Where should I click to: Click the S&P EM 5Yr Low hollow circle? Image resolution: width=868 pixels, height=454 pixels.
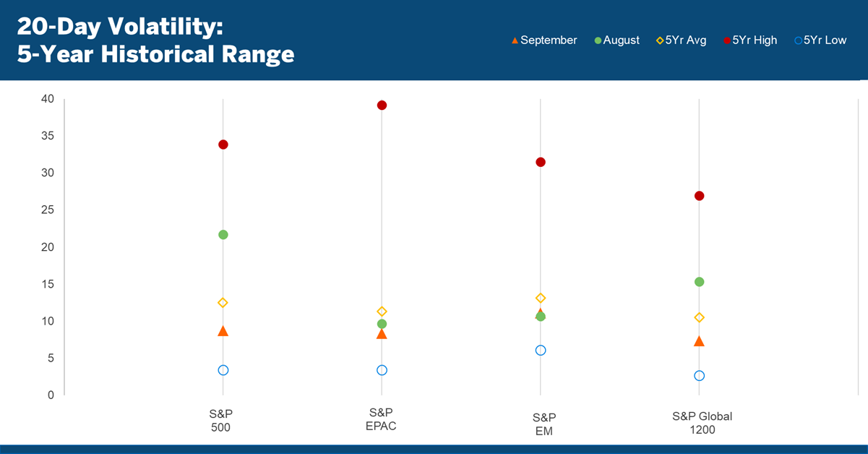coord(541,351)
